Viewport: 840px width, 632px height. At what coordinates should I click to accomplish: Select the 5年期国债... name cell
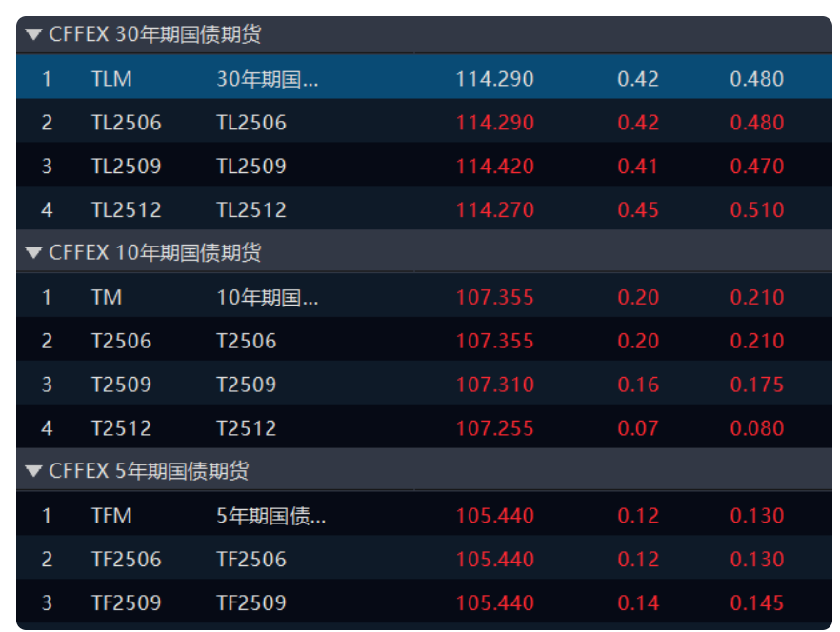(271, 515)
